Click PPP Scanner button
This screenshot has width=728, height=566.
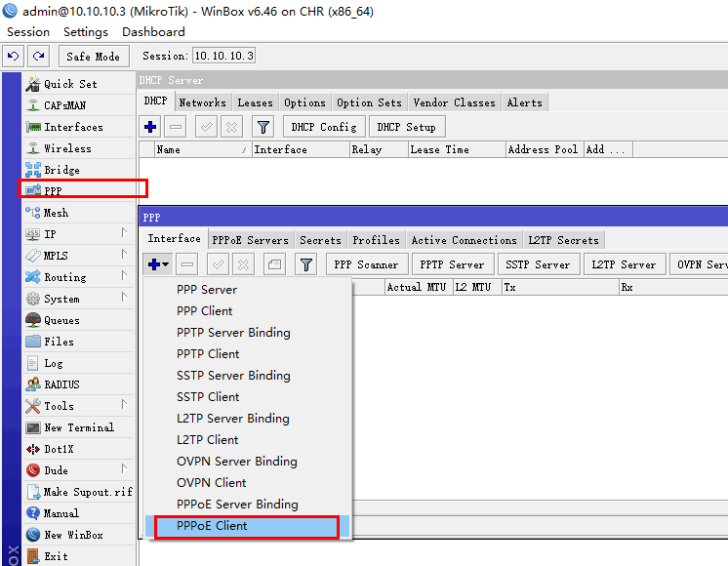(x=366, y=264)
